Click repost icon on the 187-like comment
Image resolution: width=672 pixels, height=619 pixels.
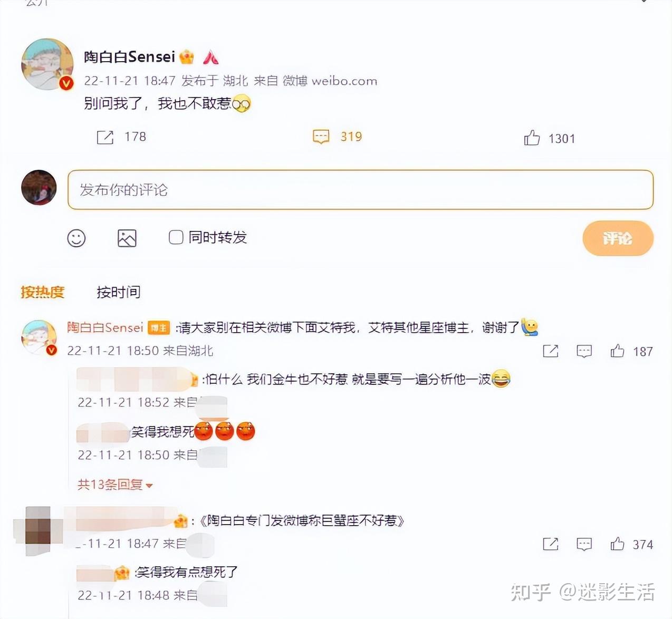pos(551,351)
